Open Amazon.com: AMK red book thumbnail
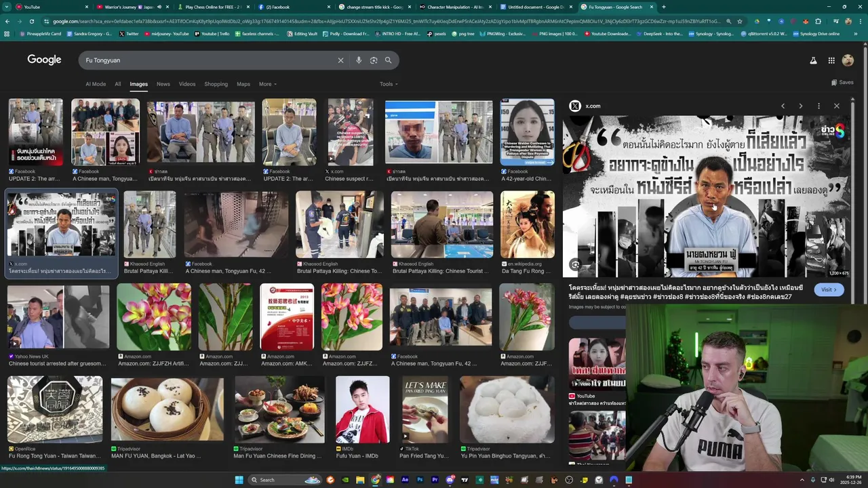Screen dimensions: 868x488 click(x=287, y=317)
